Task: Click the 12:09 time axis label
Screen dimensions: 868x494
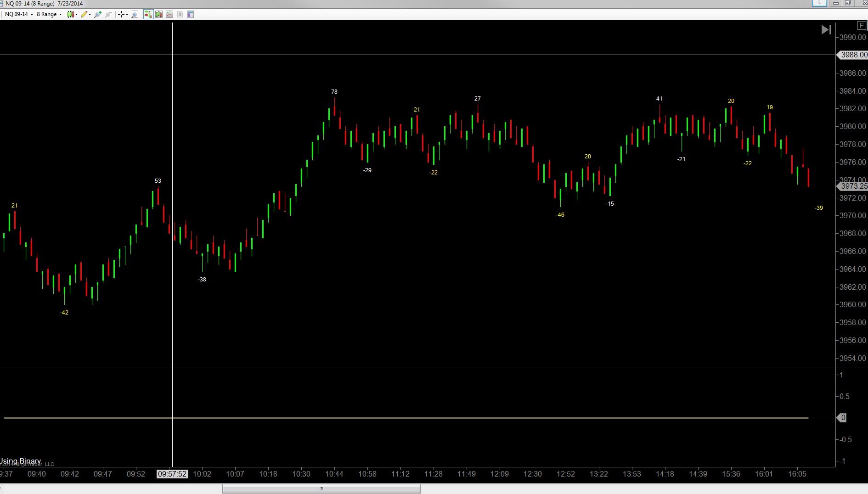Action: click(x=500, y=474)
